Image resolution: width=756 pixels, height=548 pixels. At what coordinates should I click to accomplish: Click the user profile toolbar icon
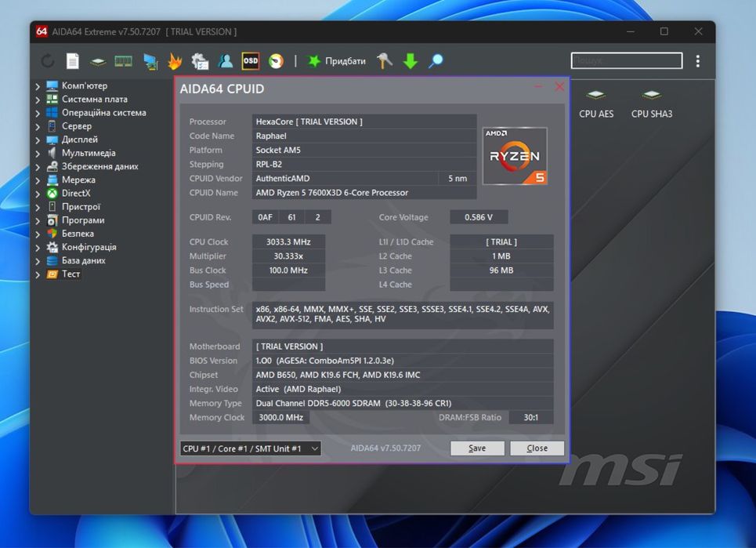coord(225,61)
